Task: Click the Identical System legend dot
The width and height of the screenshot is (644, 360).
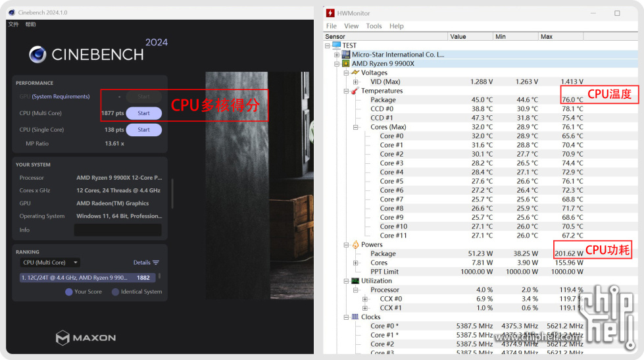Action: [x=115, y=292]
